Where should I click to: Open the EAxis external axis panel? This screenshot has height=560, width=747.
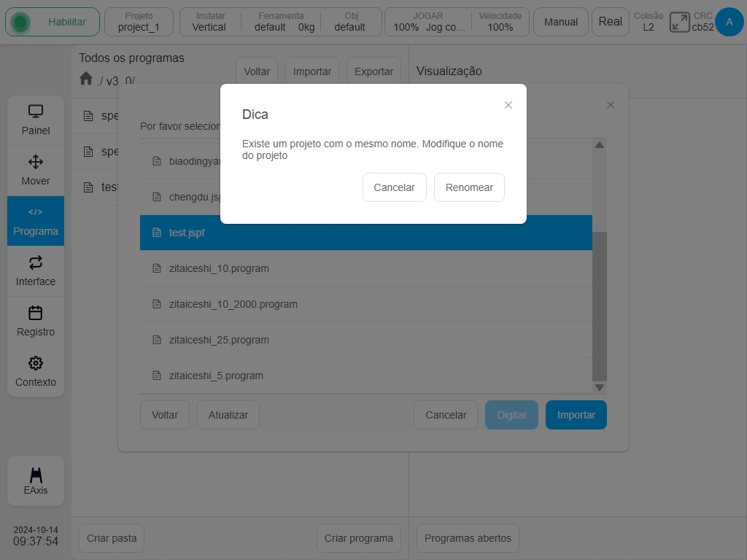click(35, 481)
